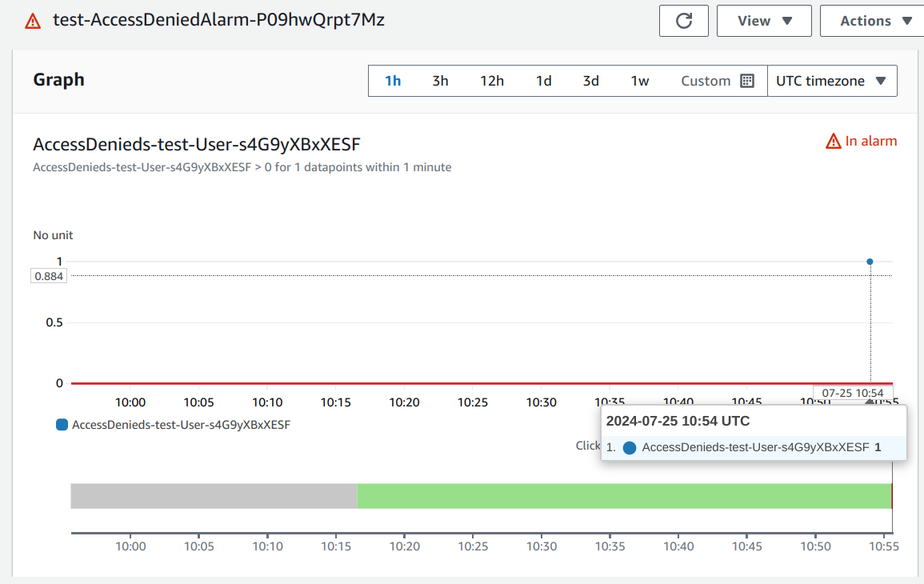
Task: Open the Custom time range picker
Action: coord(706,81)
